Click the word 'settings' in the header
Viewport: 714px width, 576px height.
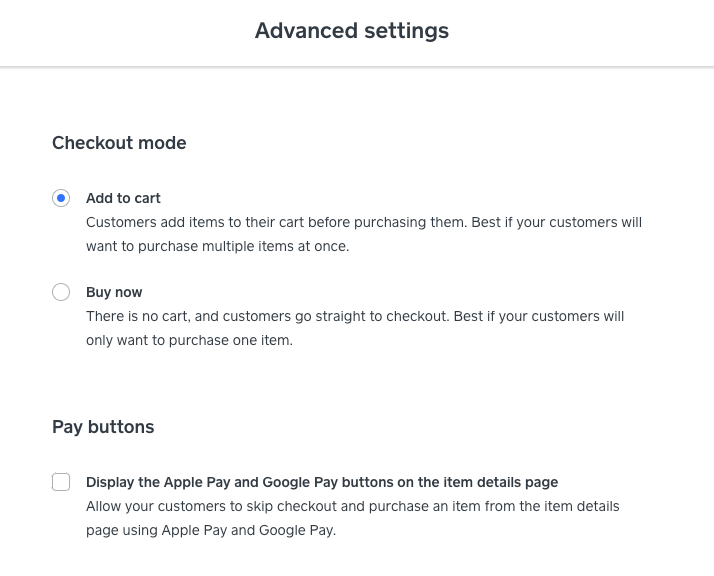(x=404, y=31)
